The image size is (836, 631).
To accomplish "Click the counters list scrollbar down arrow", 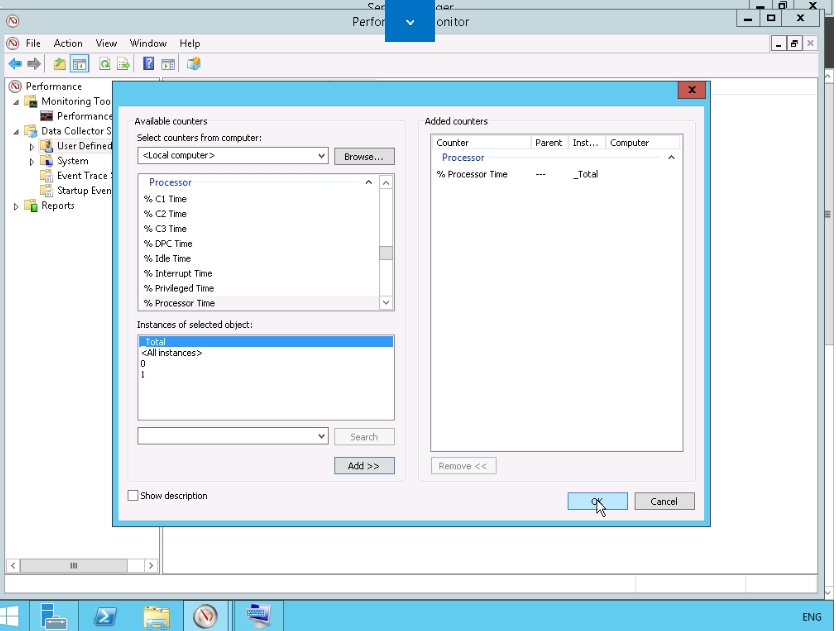I will [x=386, y=303].
